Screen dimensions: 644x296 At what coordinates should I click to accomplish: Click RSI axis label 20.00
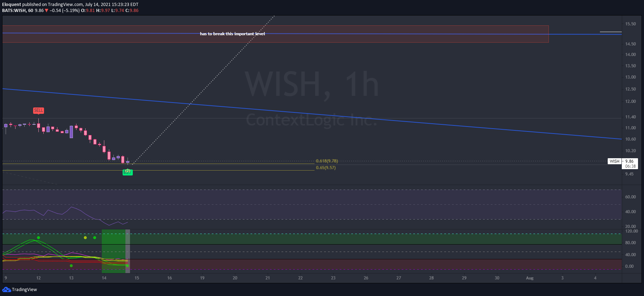(631, 227)
